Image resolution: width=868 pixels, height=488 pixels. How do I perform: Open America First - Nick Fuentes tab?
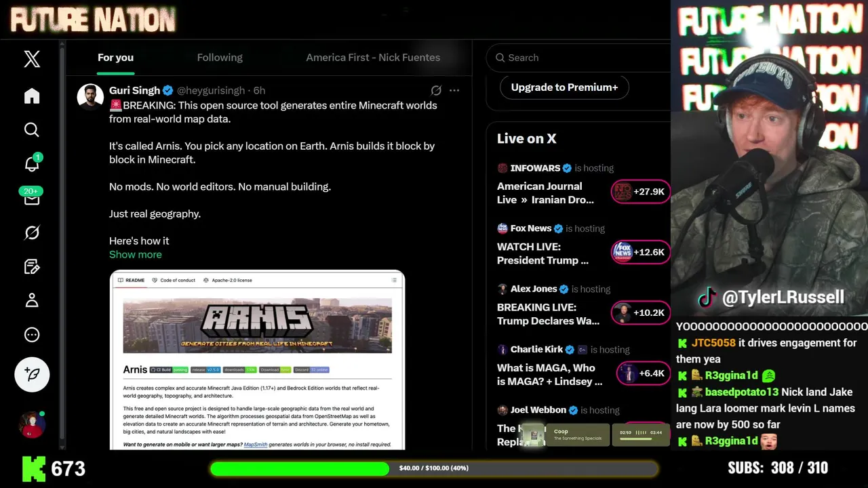tap(373, 58)
